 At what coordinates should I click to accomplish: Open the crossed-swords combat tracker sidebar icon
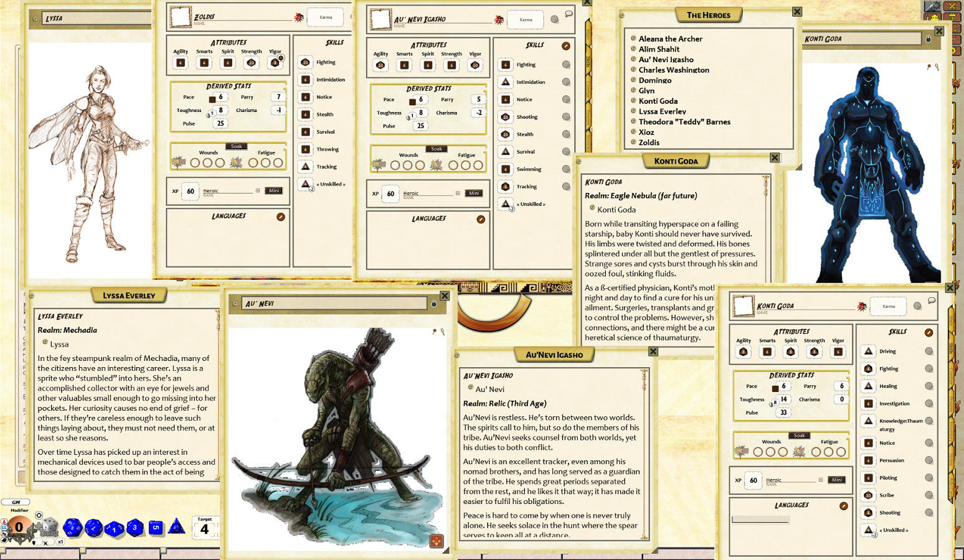[952, 7]
